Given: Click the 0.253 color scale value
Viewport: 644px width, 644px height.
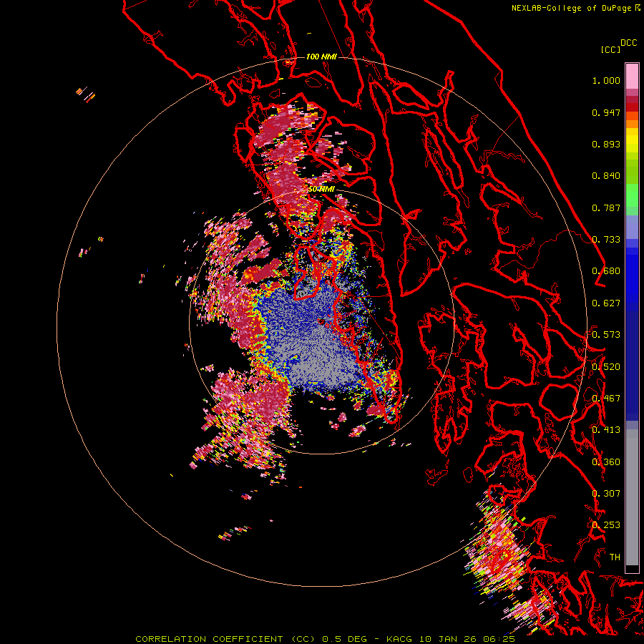Looking at the screenshot, I should pos(606,525).
